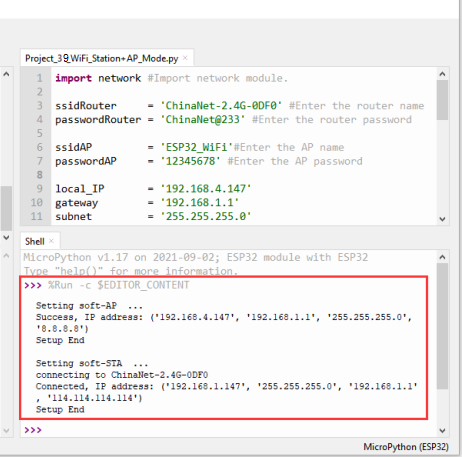Click the 'ESP32_WiFi' string on line 6
Viewport: 462px width, 457px height.
coord(196,147)
